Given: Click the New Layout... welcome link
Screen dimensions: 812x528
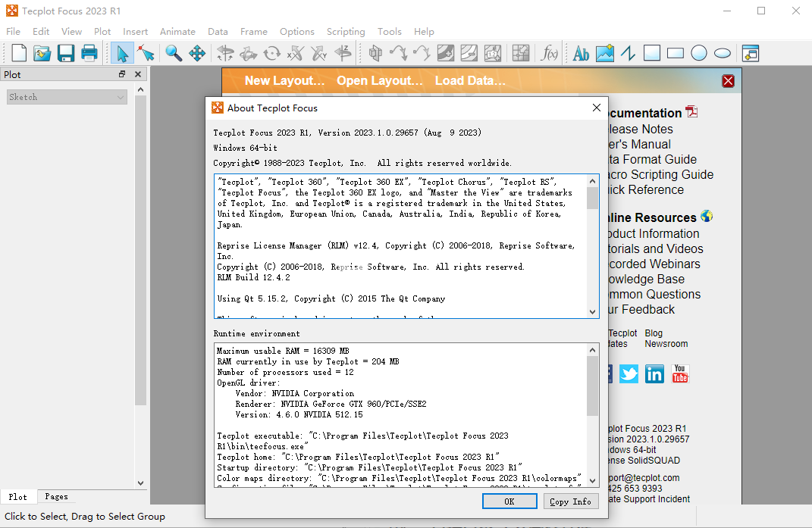Looking at the screenshot, I should (284, 81).
